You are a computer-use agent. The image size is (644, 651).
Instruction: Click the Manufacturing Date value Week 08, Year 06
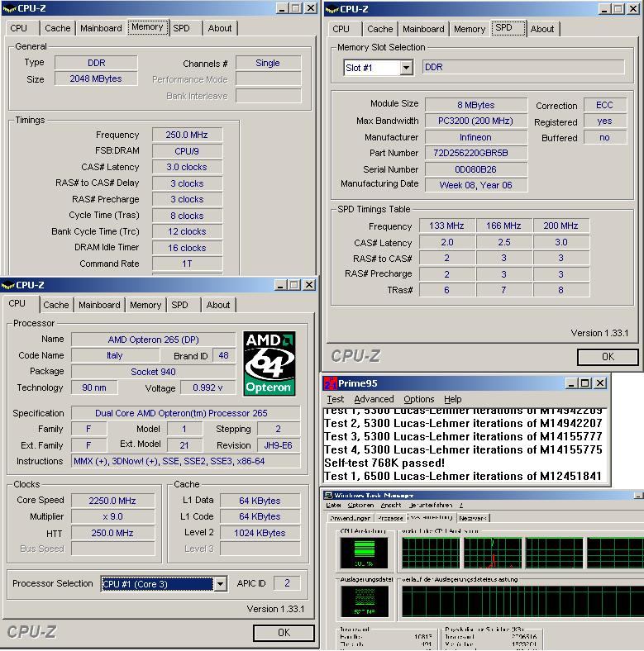coord(476,185)
